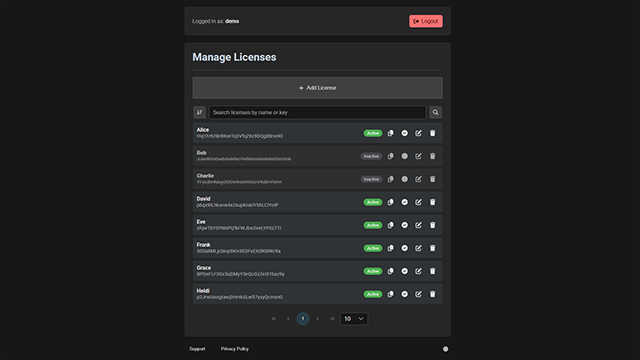This screenshot has width=640, height=360.
Task: Copy Grace's license key
Action: pyautogui.click(x=391, y=271)
